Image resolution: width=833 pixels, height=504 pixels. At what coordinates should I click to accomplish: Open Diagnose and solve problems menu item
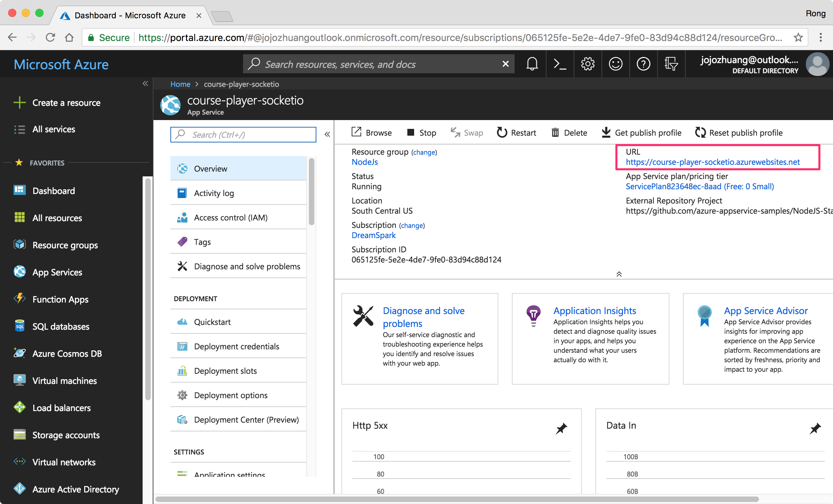(x=238, y=266)
